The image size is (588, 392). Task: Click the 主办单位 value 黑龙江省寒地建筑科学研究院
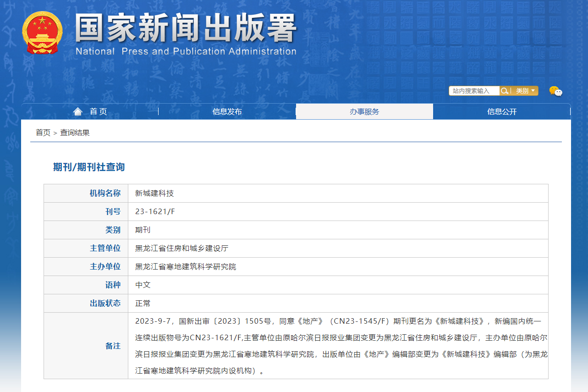click(186, 266)
